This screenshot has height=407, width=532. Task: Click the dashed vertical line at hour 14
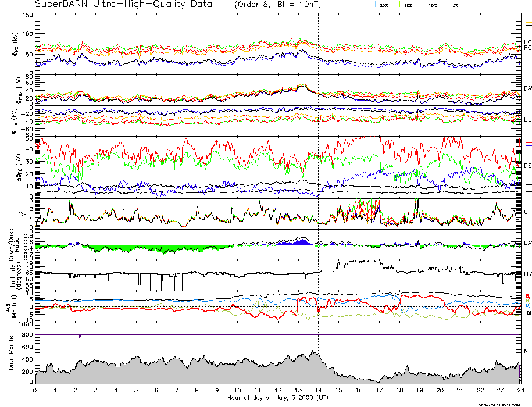tap(318, 174)
